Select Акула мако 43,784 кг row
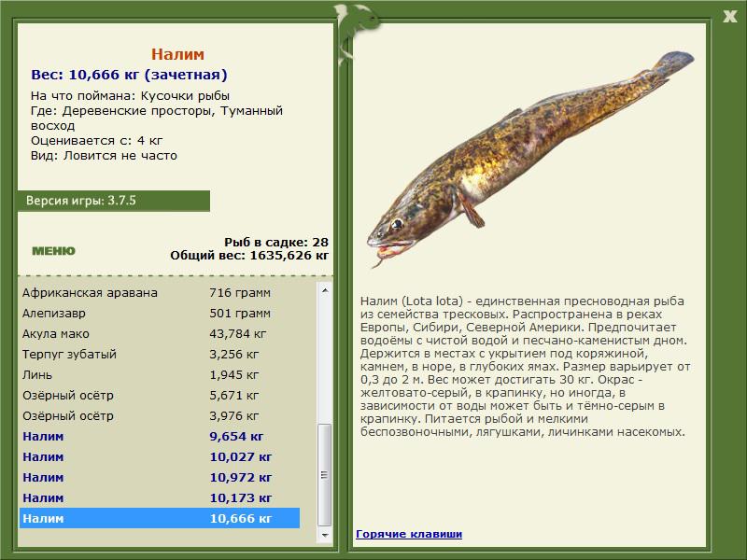 (160, 334)
